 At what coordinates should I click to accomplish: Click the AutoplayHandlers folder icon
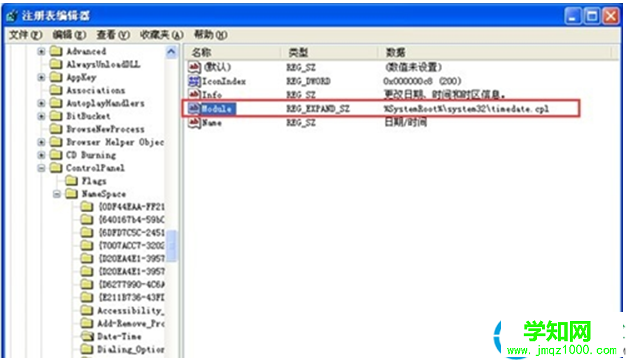[56, 103]
